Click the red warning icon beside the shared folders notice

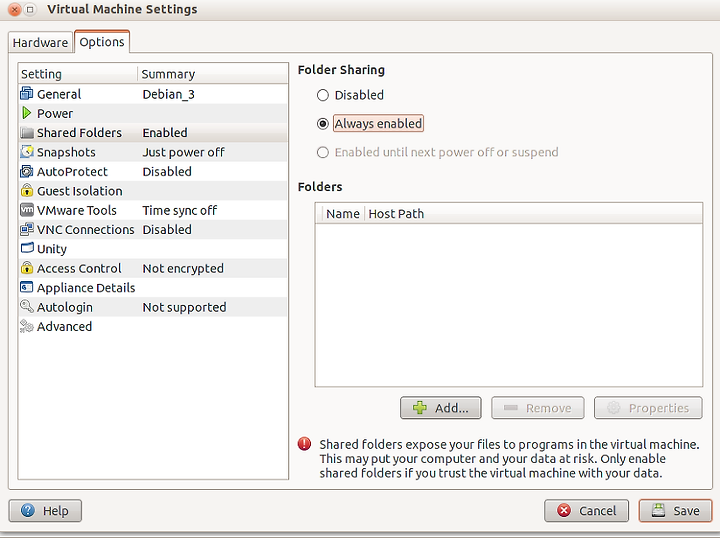click(304, 444)
